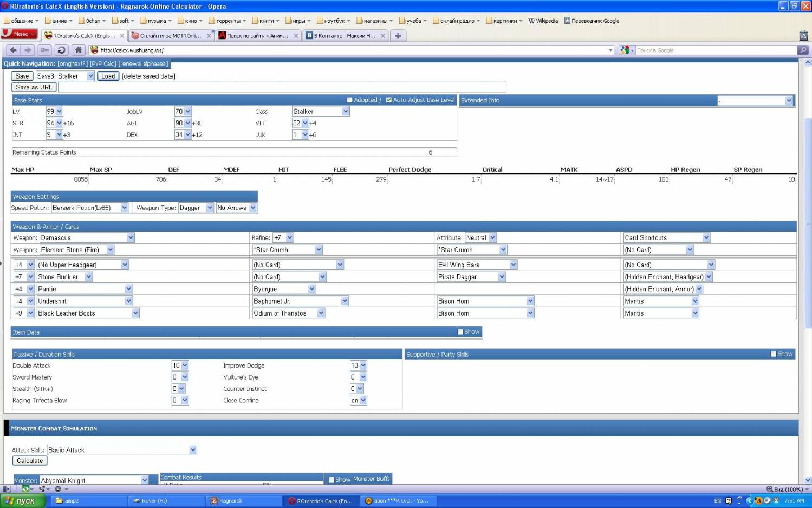
Task: Click the search magnifier icon in Google box
Action: click(803, 50)
